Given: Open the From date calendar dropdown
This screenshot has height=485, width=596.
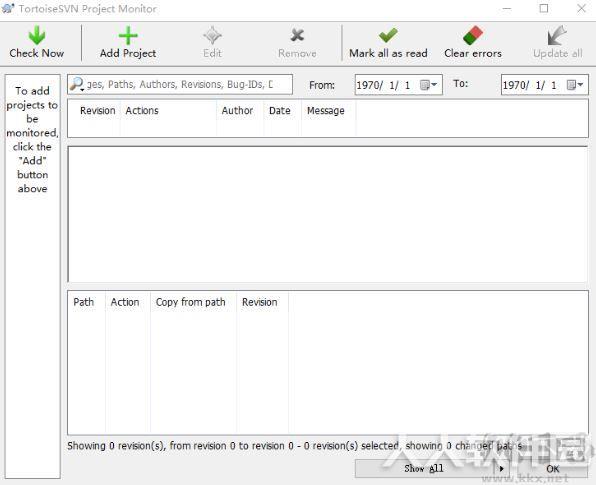Looking at the screenshot, I should click(428, 84).
